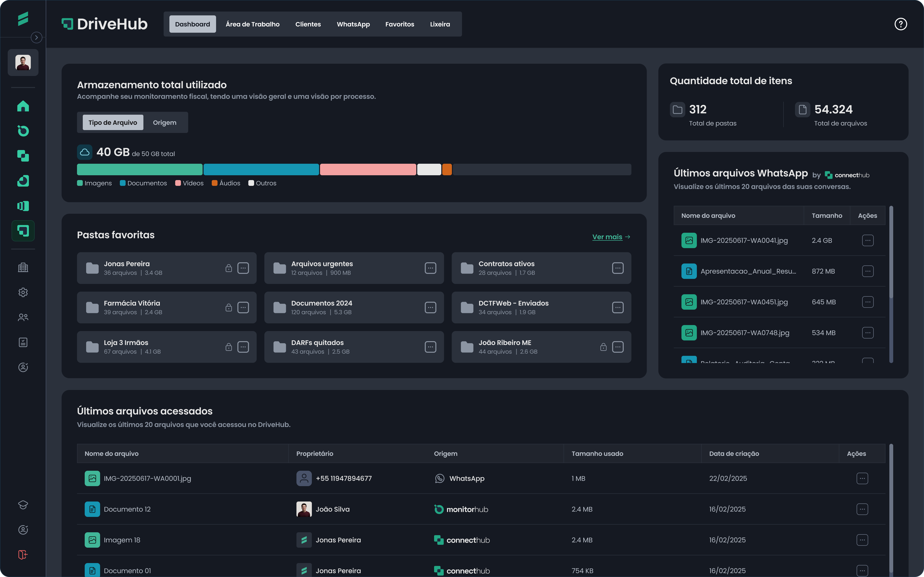Click the settings gear sidebar icon
The height and width of the screenshot is (577, 924).
point(23,292)
